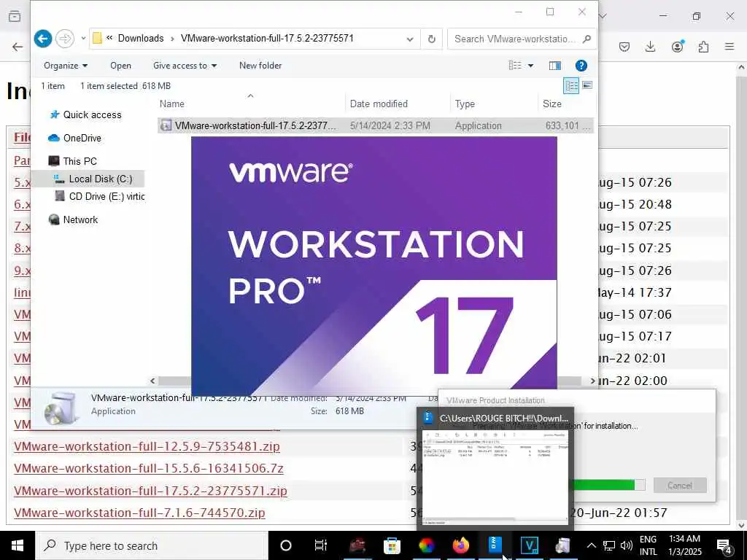747x560 pixels.
Task: Click Firefox account profile icon
Action: point(677,47)
